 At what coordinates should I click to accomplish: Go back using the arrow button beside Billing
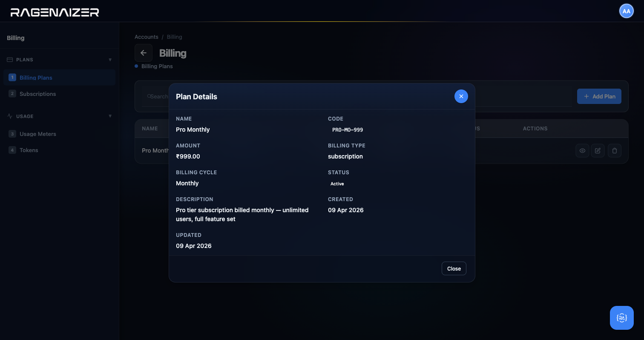(x=144, y=53)
